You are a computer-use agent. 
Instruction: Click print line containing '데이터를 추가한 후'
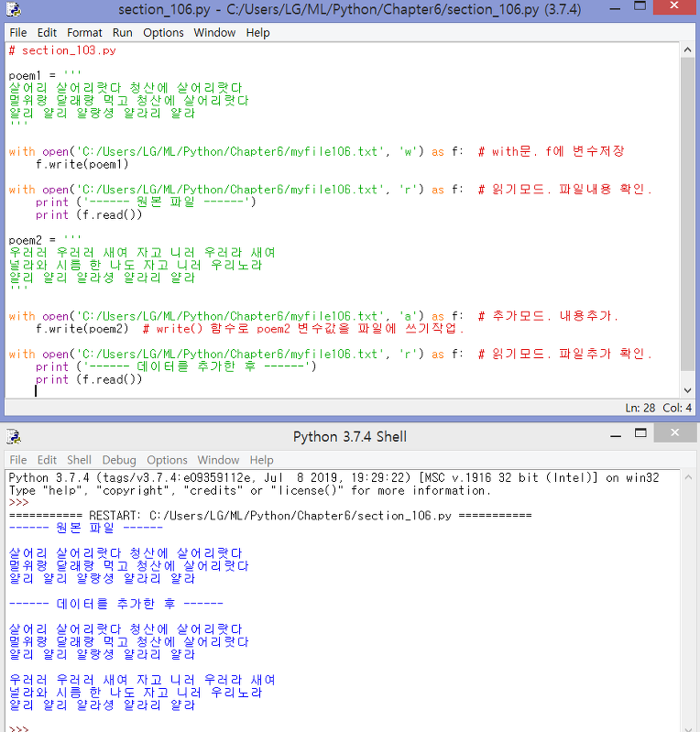(176, 367)
